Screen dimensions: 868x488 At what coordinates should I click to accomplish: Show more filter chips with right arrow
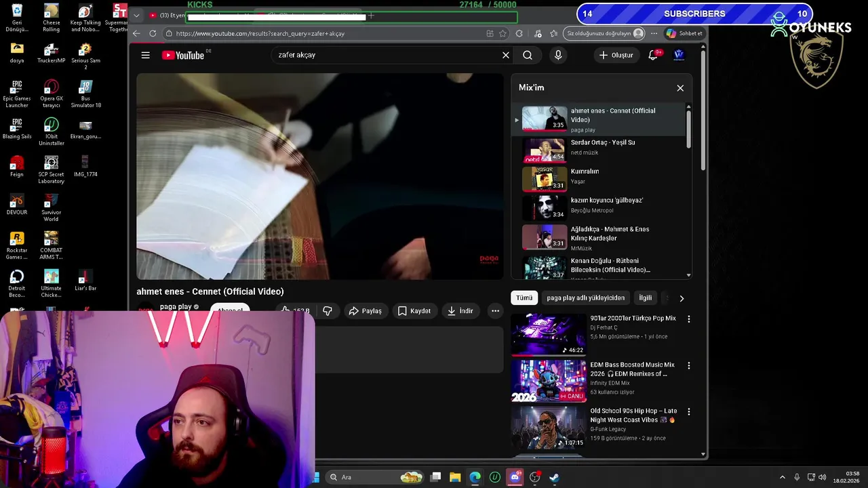tap(682, 298)
